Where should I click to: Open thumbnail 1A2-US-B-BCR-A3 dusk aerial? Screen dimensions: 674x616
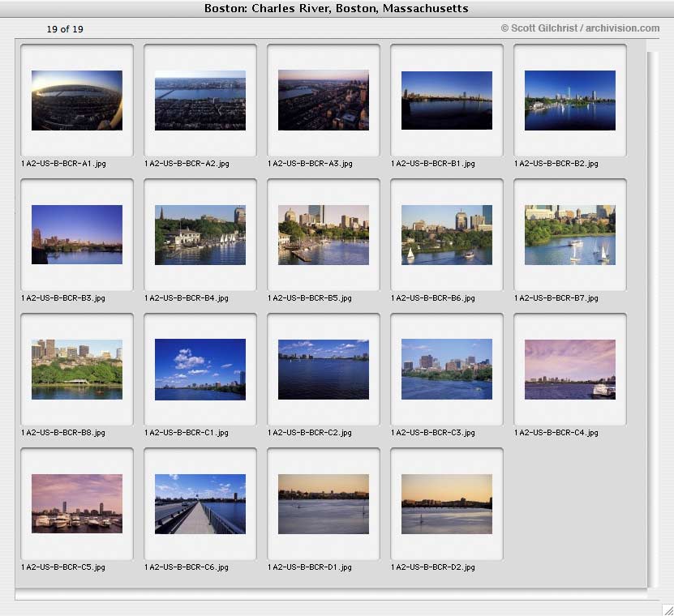(x=324, y=100)
